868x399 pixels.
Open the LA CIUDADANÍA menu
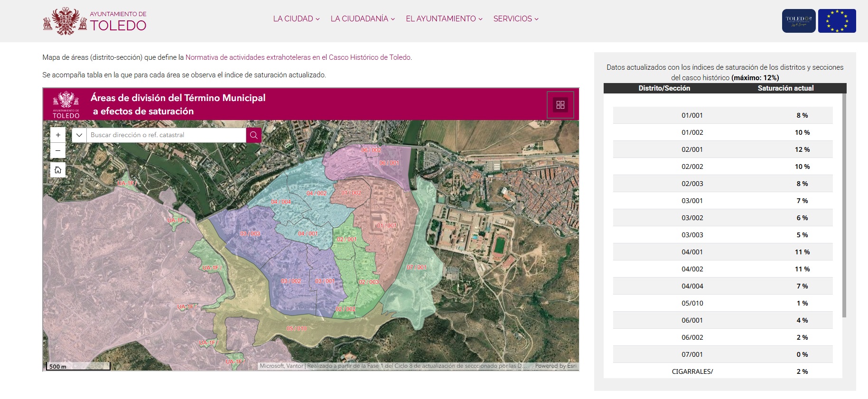[363, 19]
